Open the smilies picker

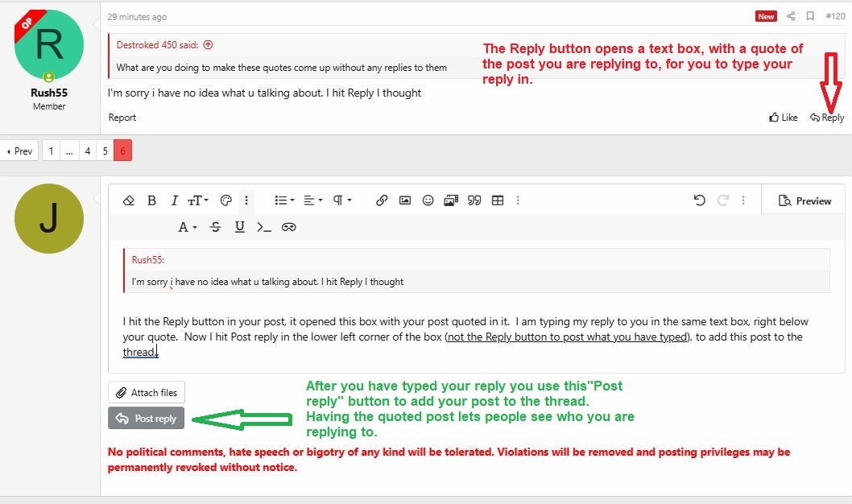(x=428, y=200)
